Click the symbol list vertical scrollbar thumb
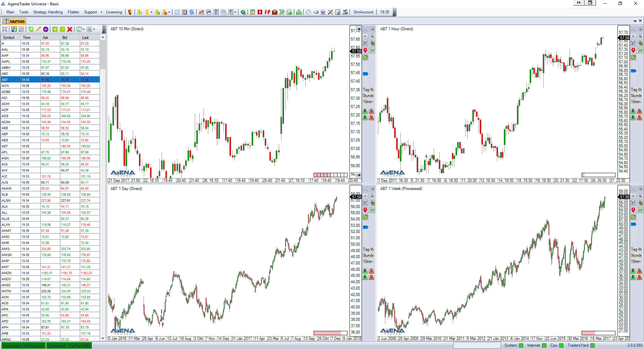This screenshot has width=644, height=349. tap(103, 54)
